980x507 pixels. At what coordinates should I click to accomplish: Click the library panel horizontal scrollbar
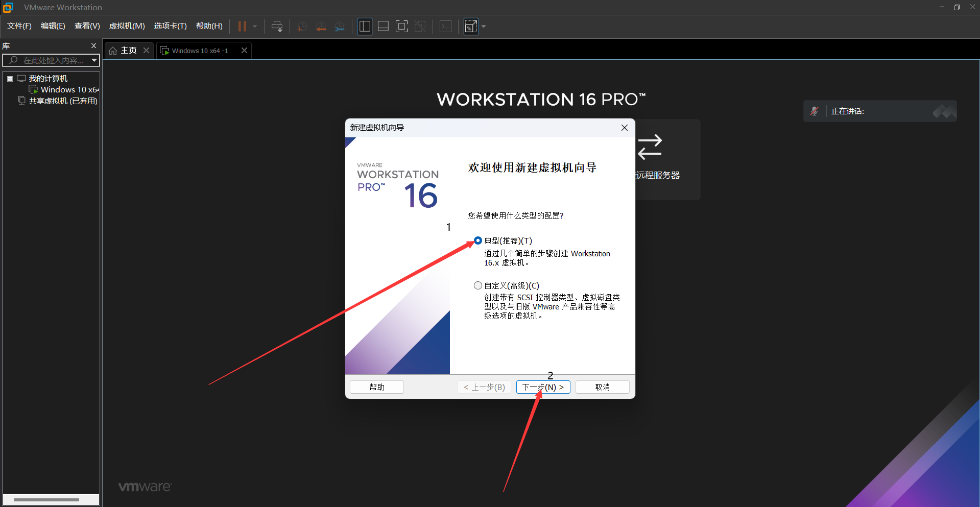(x=46, y=500)
